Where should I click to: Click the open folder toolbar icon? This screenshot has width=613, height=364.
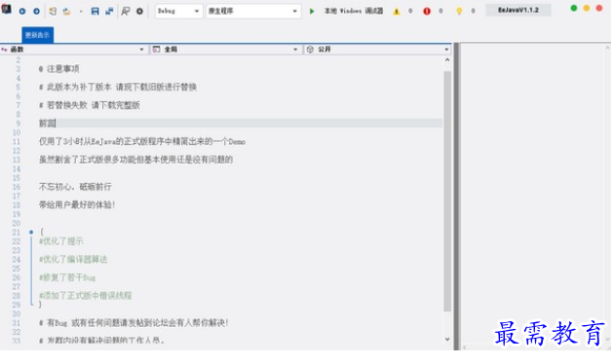click(67, 12)
